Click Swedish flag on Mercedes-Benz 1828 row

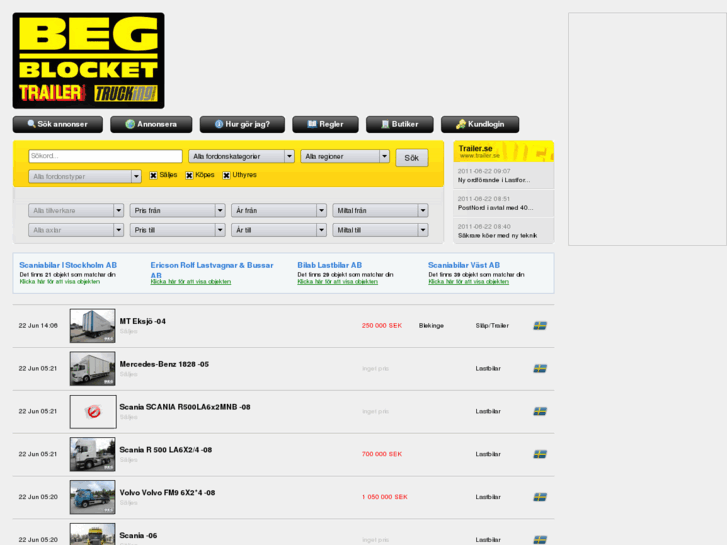[540, 369]
